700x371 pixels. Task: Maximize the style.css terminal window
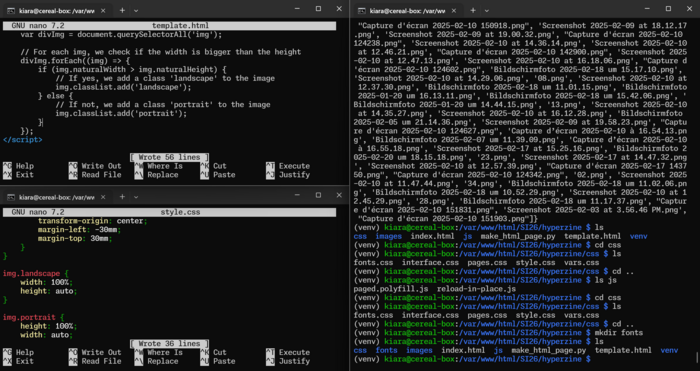[x=318, y=195]
